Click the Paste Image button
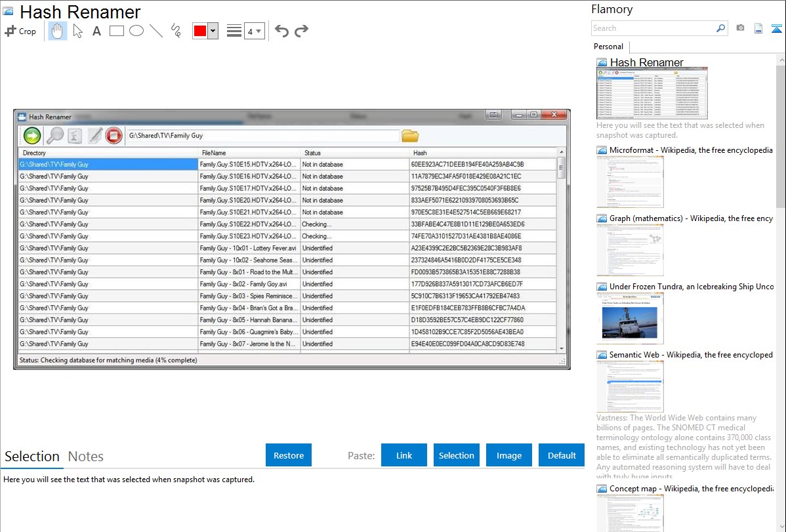 click(508, 455)
